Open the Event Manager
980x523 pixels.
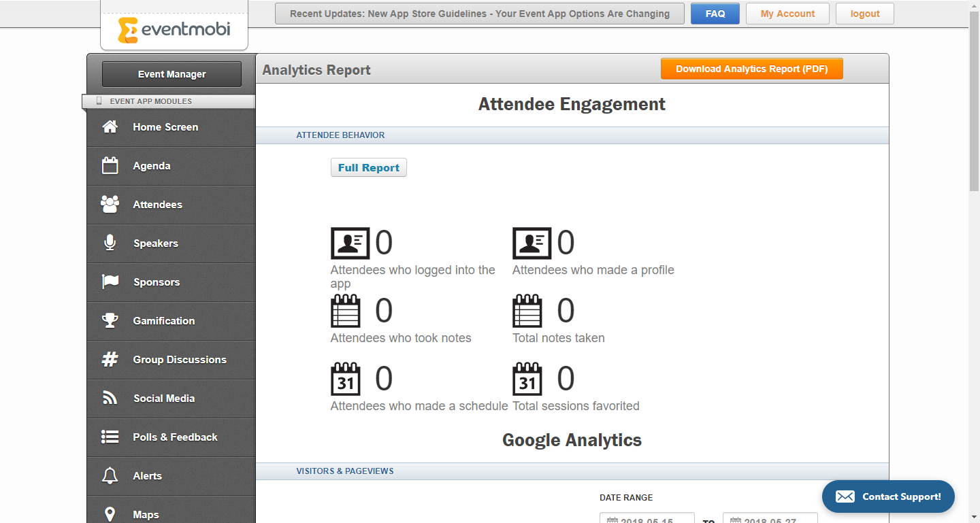click(171, 74)
